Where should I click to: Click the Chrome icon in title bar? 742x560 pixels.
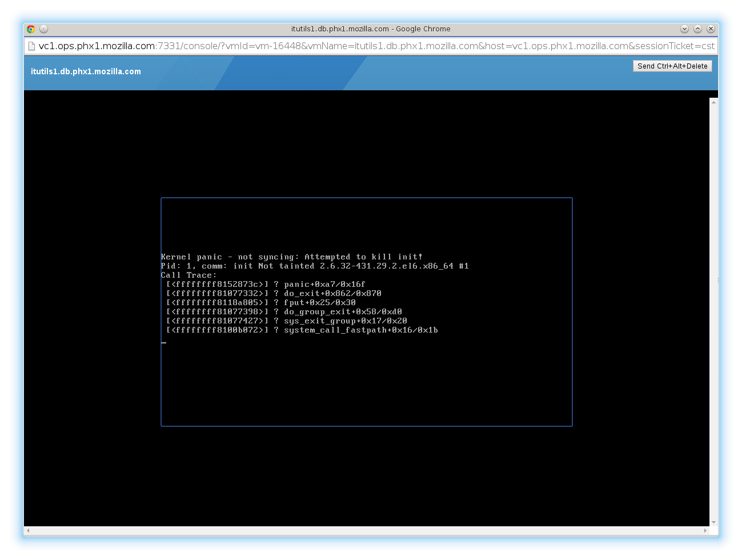tap(31, 29)
